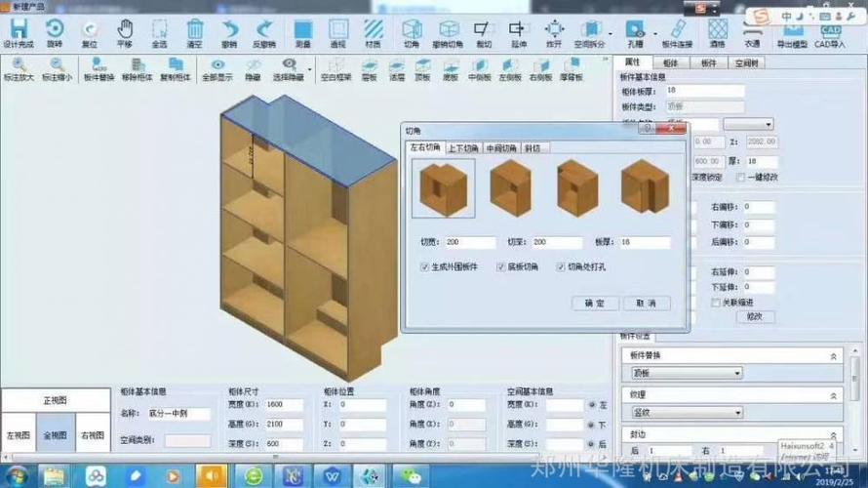Toggle the 切角处打孔 checkbox
Image resolution: width=868 pixels, height=488 pixels.
[x=561, y=267]
